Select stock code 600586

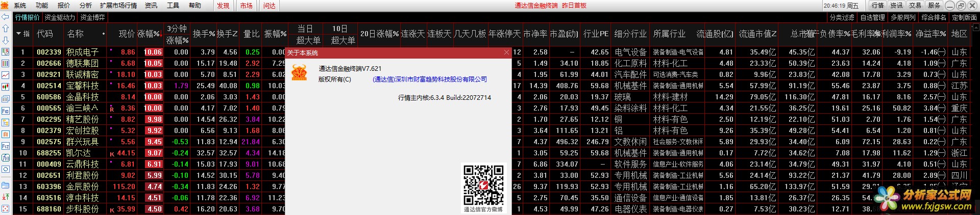(x=49, y=97)
